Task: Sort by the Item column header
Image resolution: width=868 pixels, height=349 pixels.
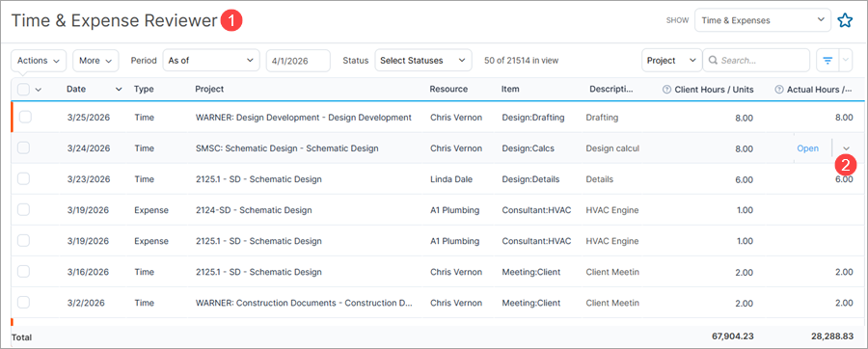Action: [510, 89]
